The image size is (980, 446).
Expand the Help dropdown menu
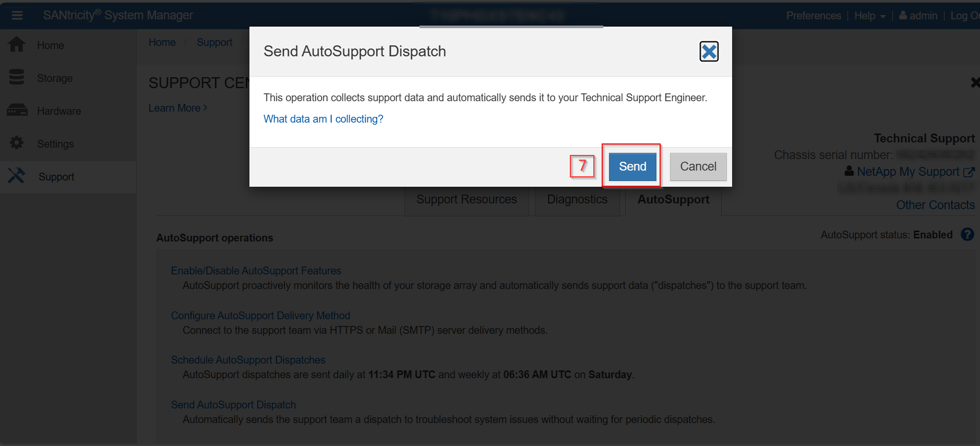pos(869,16)
